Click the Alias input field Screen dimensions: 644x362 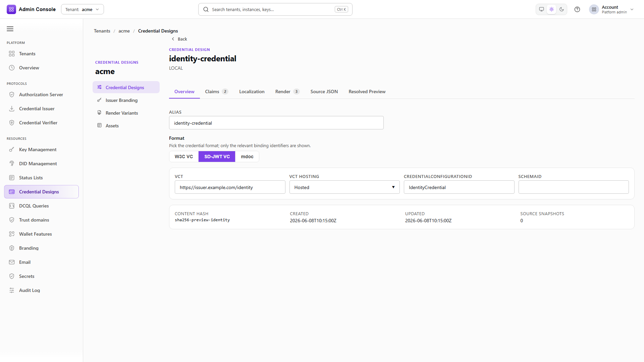pos(276,123)
